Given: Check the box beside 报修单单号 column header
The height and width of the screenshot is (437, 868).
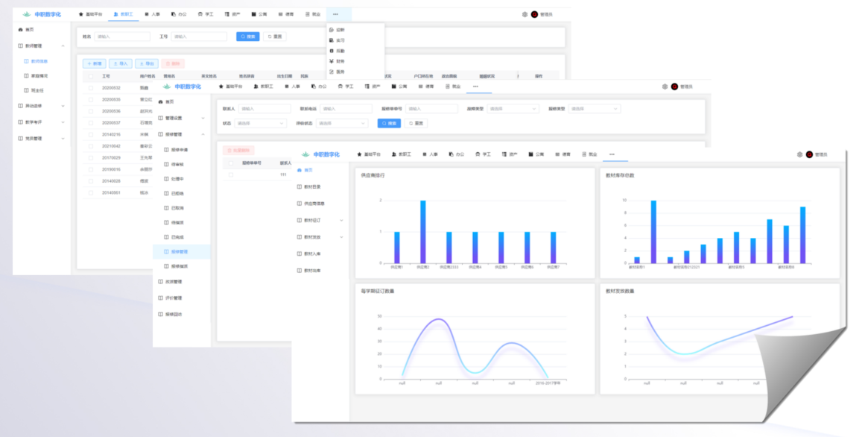Looking at the screenshot, I should 230,163.
